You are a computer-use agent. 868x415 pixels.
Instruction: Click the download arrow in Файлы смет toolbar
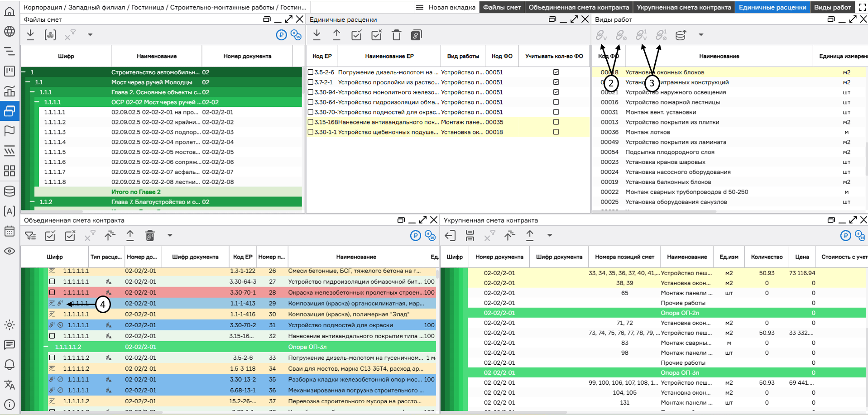[30, 35]
